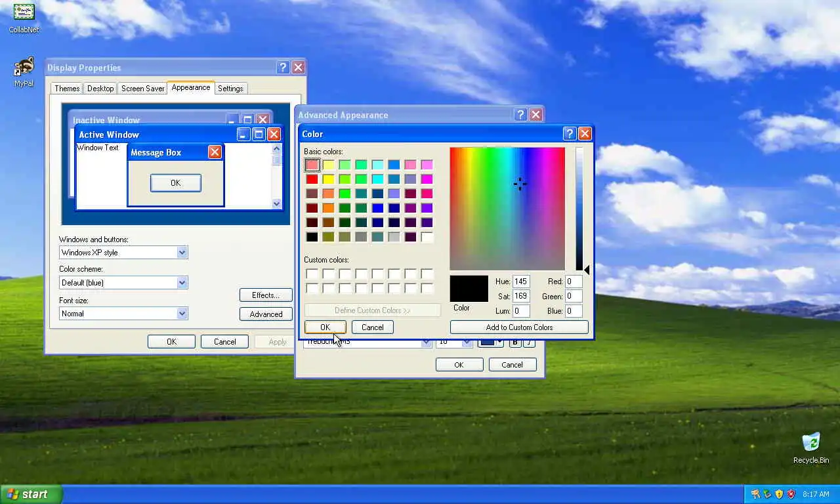This screenshot has width=840, height=504.
Task: Click Cancel in the Color dialog
Action: click(x=372, y=327)
